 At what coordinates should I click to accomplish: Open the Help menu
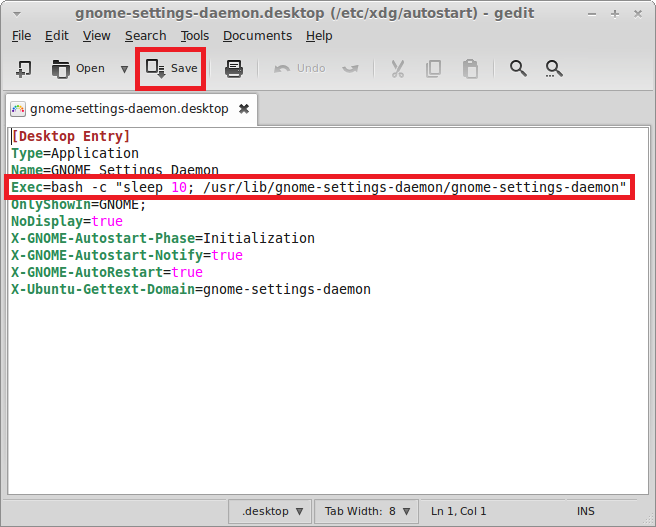coord(319,36)
